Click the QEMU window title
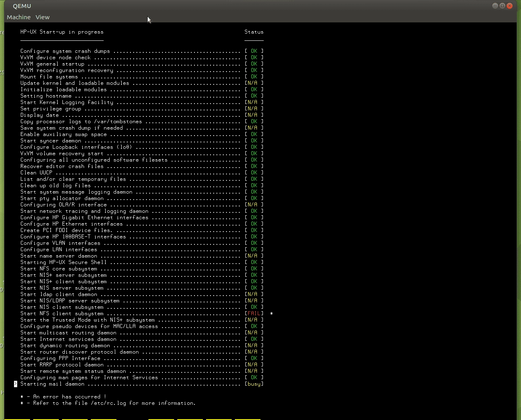The height and width of the screenshot is (420, 521). point(22,6)
